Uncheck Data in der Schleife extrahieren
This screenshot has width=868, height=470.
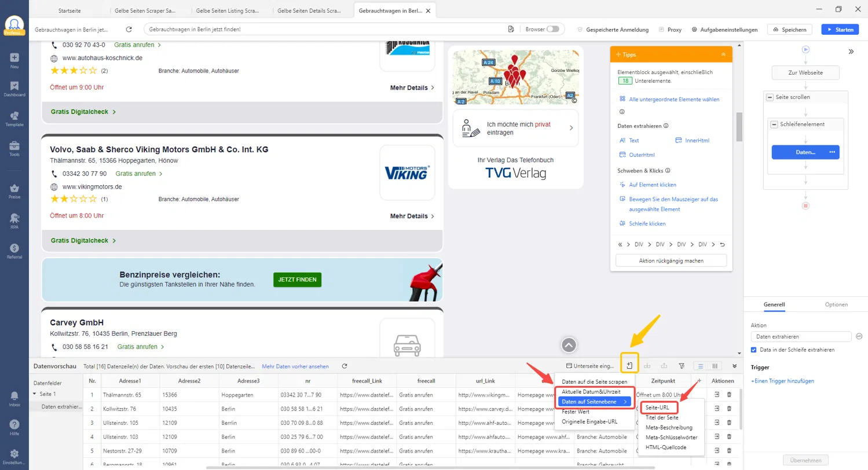(x=753, y=350)
